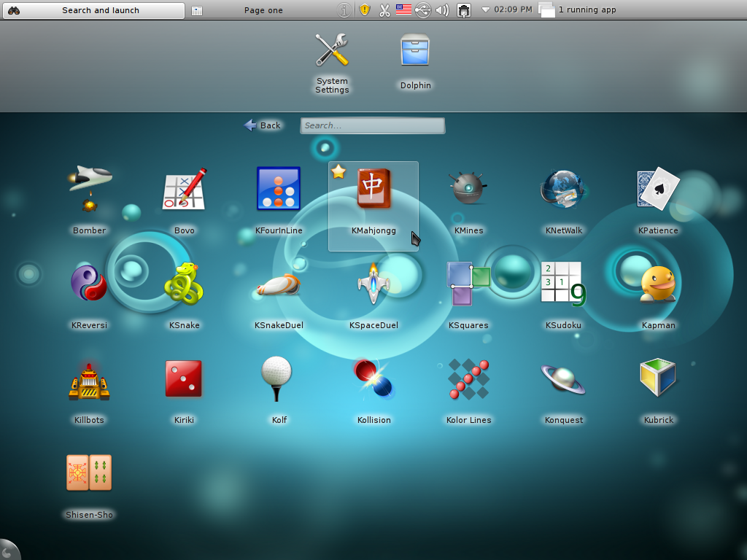Click the US flag keyboard layout indicator
Image resolution: width=747 pixels, height=560 pixels.
(403, 10)
